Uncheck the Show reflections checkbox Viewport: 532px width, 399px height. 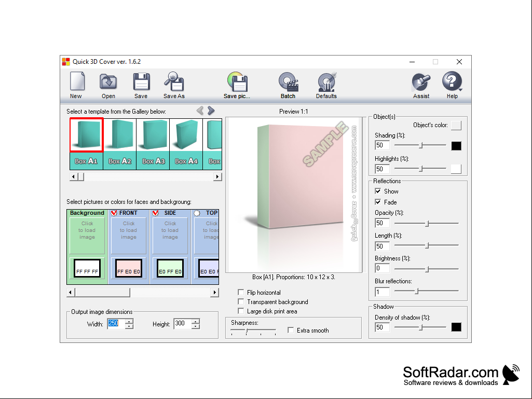coord(378,191)
